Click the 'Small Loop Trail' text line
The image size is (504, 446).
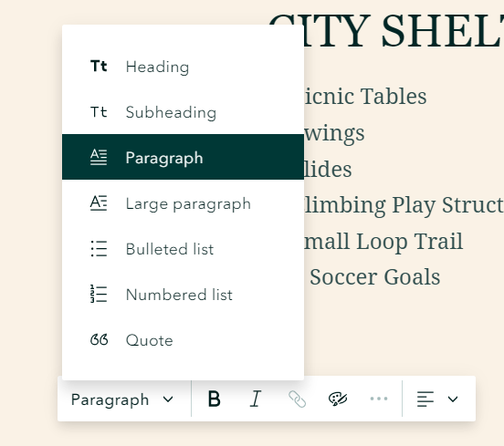click(383, 242)
